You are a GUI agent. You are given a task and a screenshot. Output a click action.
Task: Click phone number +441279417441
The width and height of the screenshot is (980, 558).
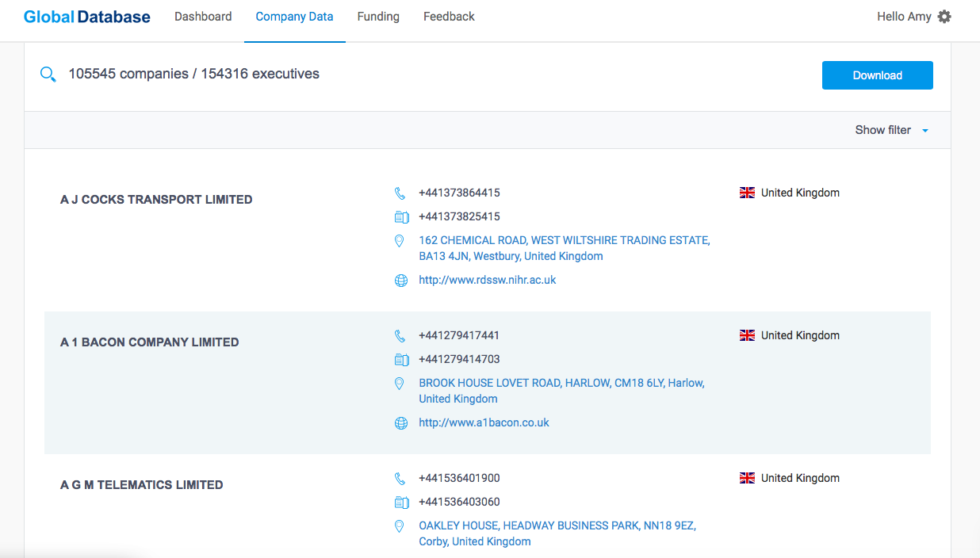point(459,335)
